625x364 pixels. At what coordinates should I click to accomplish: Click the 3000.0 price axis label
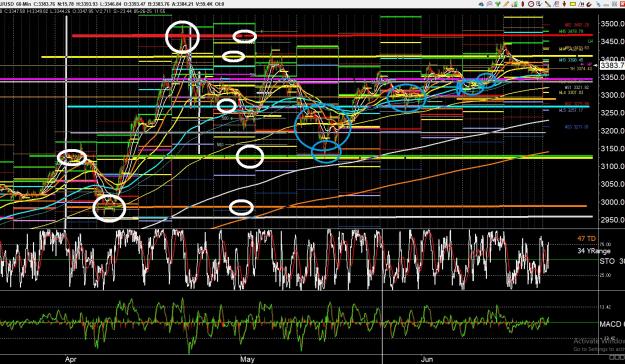point(612,202)
